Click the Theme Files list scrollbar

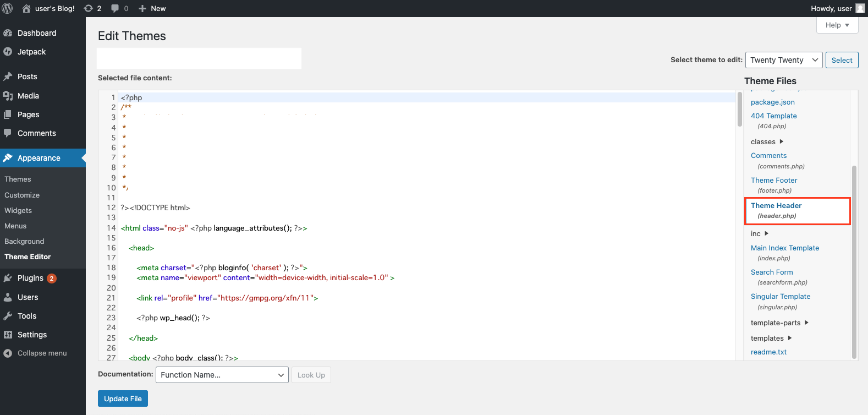854,261
